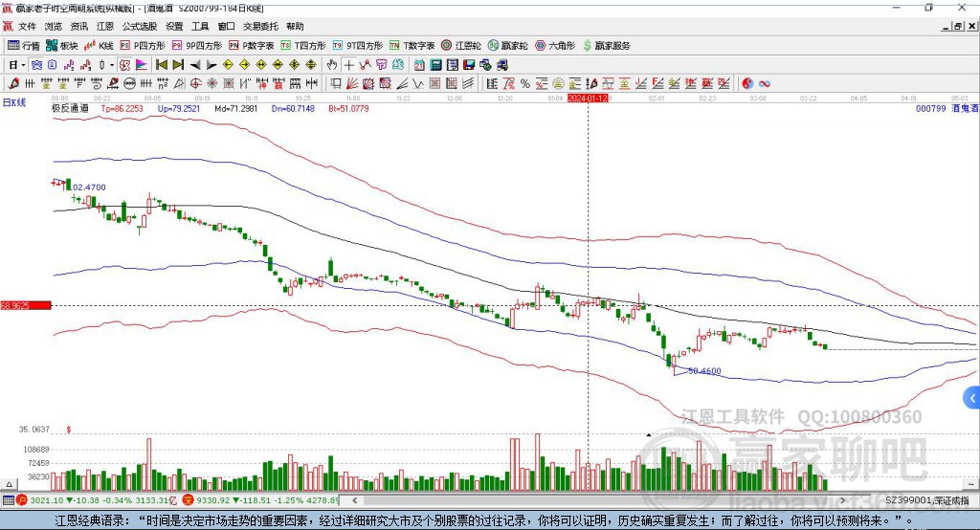Open the 江恩轮 Gann wheel tool
Image resolution: width=980 pixels, height=530 pixels.
[x=461, y=46]
